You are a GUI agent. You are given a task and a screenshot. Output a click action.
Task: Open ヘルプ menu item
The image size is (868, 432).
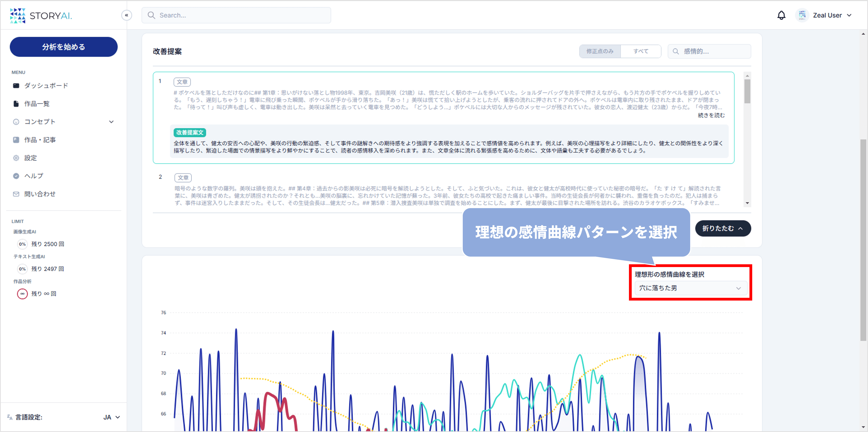pos(34,176)
